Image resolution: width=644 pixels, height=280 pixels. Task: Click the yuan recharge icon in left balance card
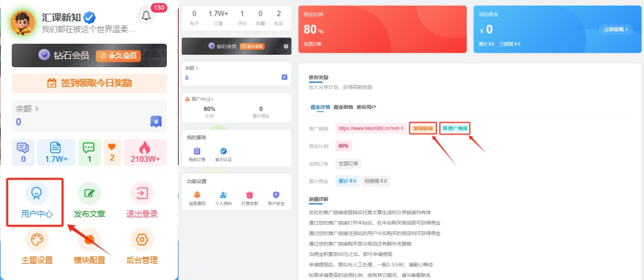tap(156, 121)
